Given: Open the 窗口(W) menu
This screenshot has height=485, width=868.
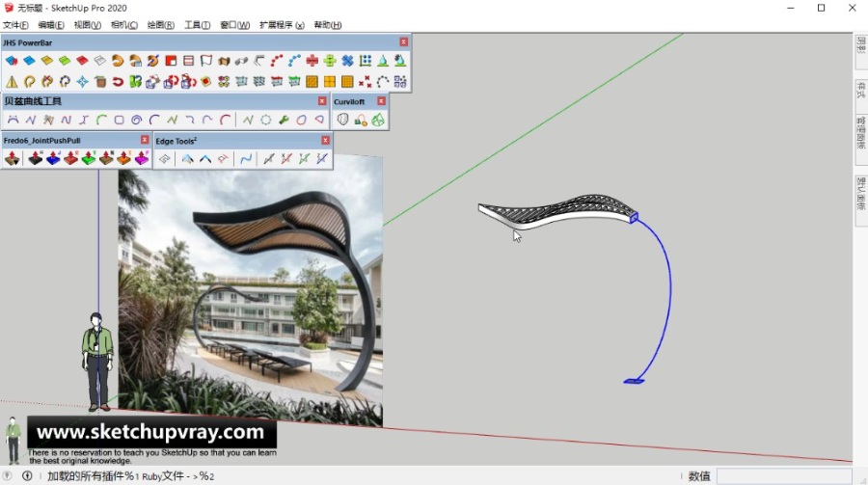Looking at the screenshot, I should 234,25.
